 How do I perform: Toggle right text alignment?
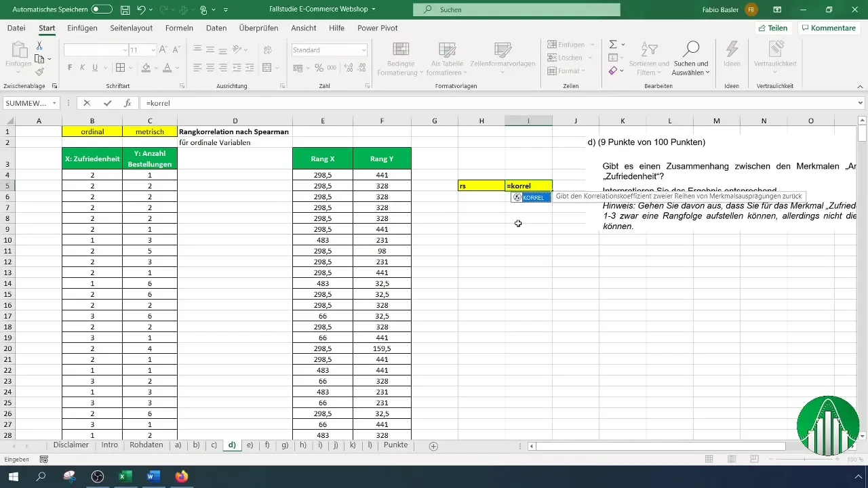coord(222,68)
